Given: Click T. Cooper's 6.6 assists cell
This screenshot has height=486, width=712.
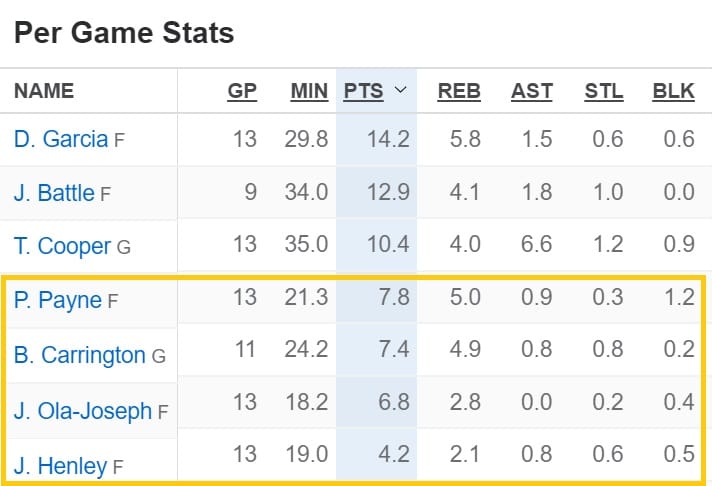Looking at the screenshot, I should pos(537,246).
